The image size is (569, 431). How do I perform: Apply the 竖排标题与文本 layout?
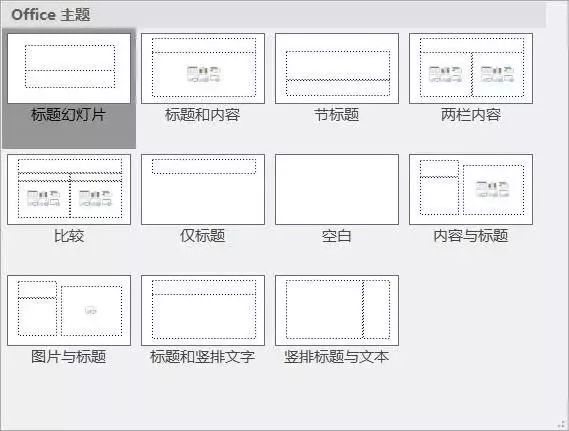tap(337, 310)
